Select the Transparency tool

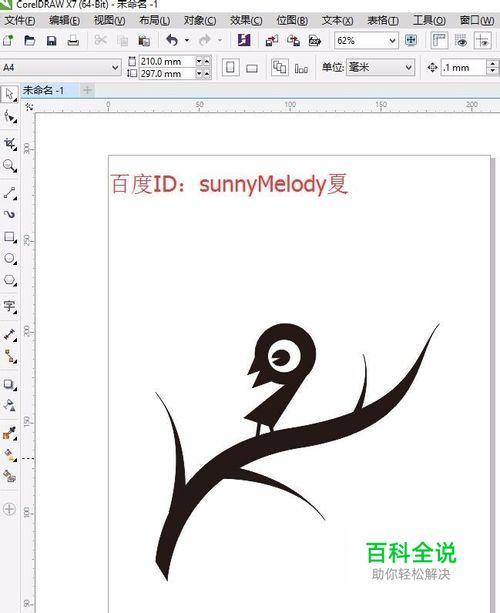click(9, 405)
